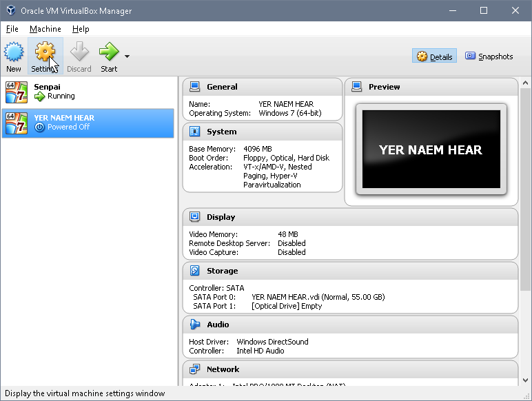
Task: Open the System section header
Action: [x=263, y=132]
